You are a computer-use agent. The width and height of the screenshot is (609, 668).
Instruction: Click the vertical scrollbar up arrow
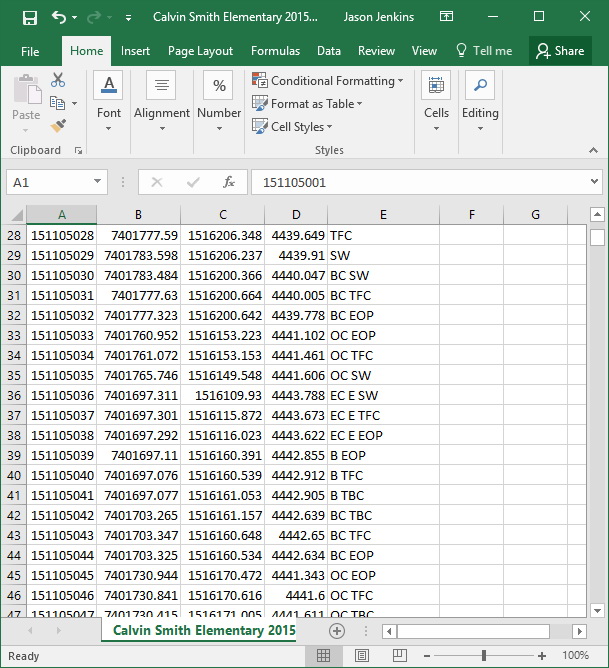point(597,214)
